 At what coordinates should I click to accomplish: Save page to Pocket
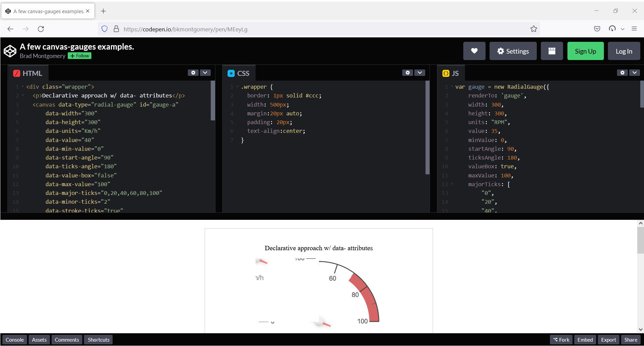click(x=597, y=29)
